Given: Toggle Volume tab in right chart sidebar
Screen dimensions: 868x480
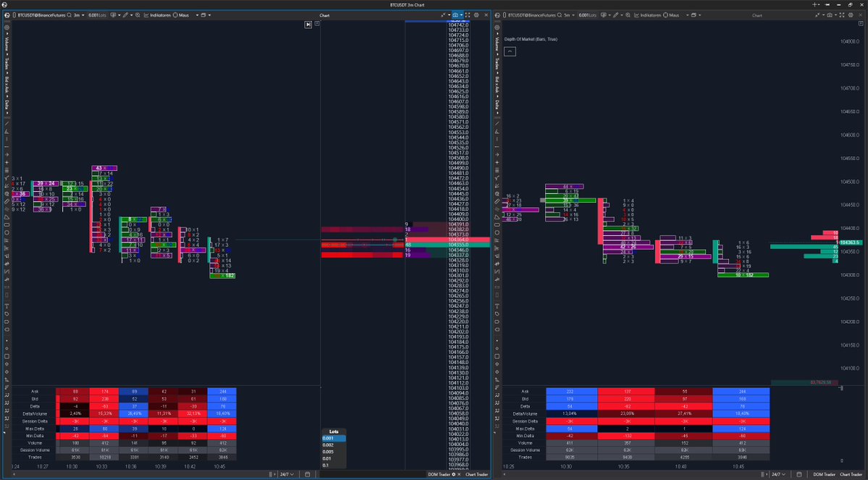Looking at the screenshot, I should click(x=497, y=43).
